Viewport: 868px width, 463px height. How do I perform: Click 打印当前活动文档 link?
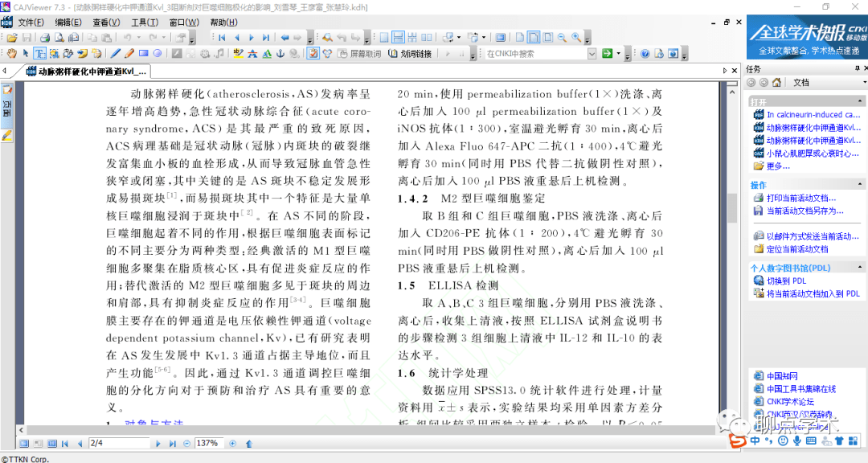(801, 198)
